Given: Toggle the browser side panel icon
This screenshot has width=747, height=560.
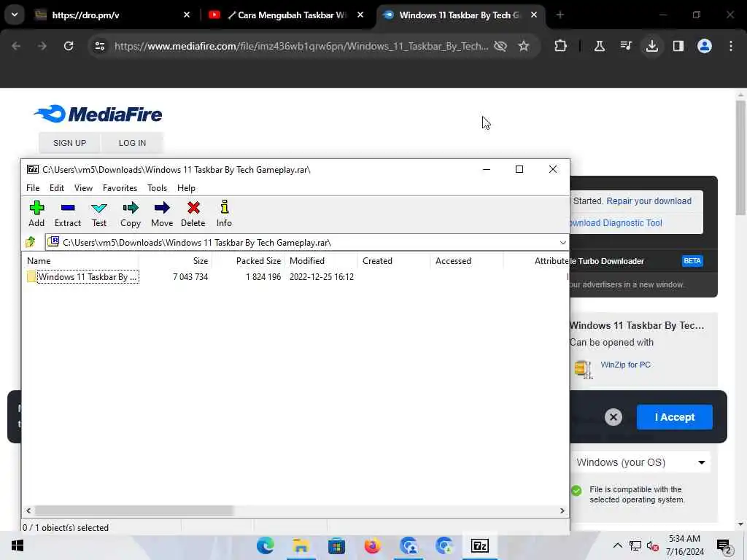Looking at the screenshot, I should pyautogui.click(x=678, y=46).
